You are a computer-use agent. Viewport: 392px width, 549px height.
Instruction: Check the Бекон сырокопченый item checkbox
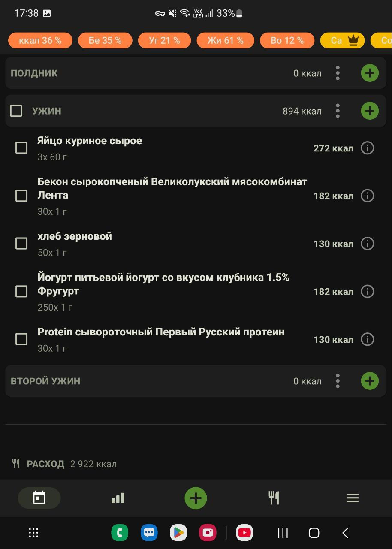tap(21, 196)
